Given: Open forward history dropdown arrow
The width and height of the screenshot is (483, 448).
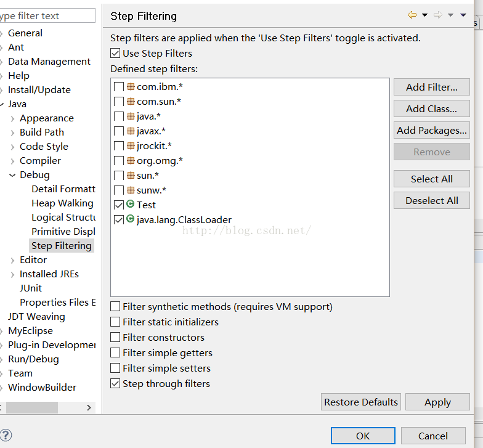Looking at the screenshot, I should tap(450, 15).
